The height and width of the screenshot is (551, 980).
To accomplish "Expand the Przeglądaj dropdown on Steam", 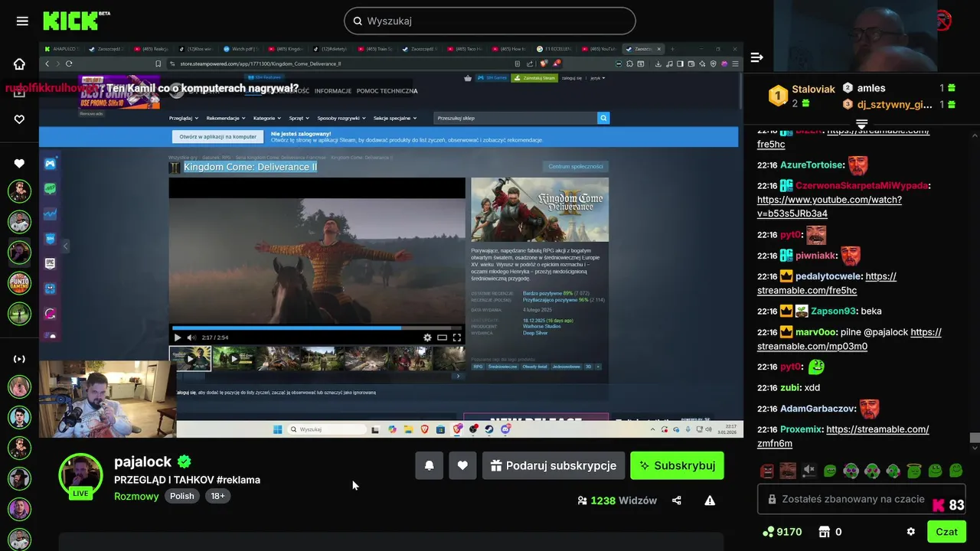I will click(x=184, y=118).
